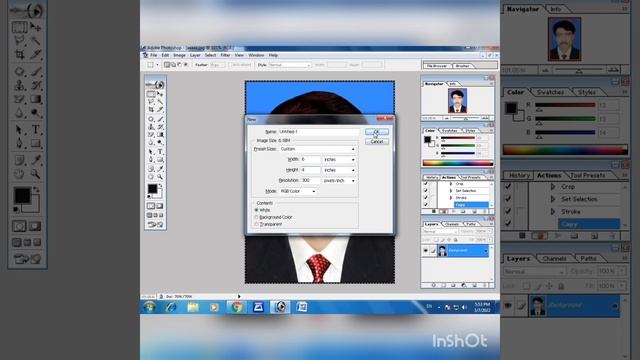Select the Brush tool in the Photoshop toolbox
This screenshot has width=640, height=360.
tap(160, 119)
